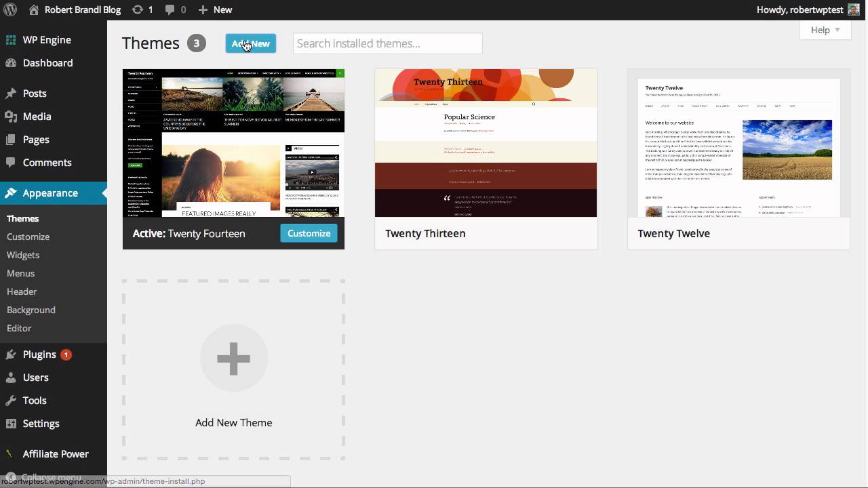Click the Add New Theme placeholder text
This screenshot has height=488, width=868.
click(234, 422)
